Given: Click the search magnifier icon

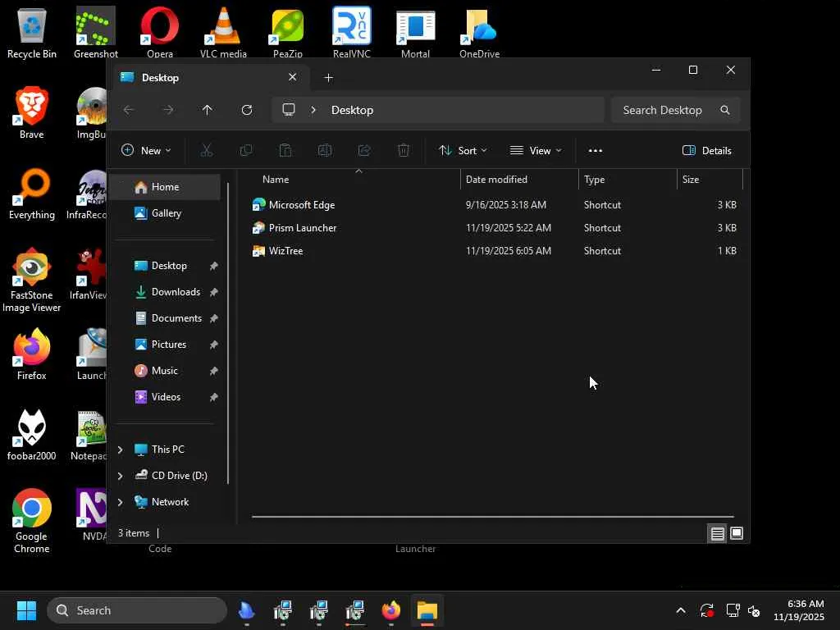Looking at the screenshot, I should [724, 110].
